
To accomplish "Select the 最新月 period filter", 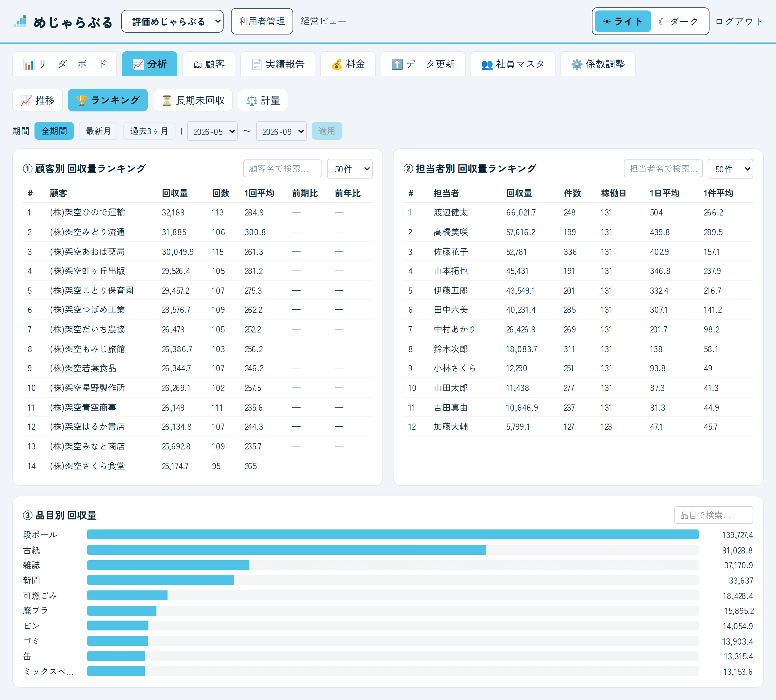I will point(98,131).
